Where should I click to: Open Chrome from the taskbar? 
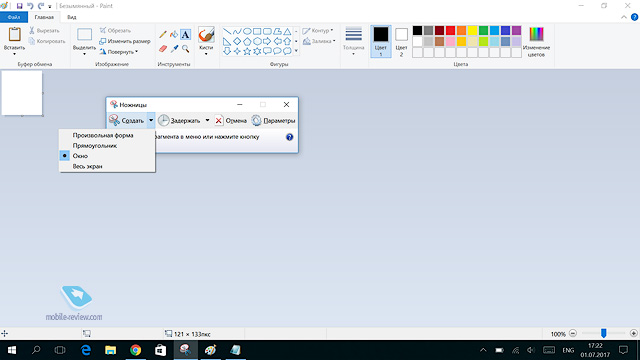(136, 350)
